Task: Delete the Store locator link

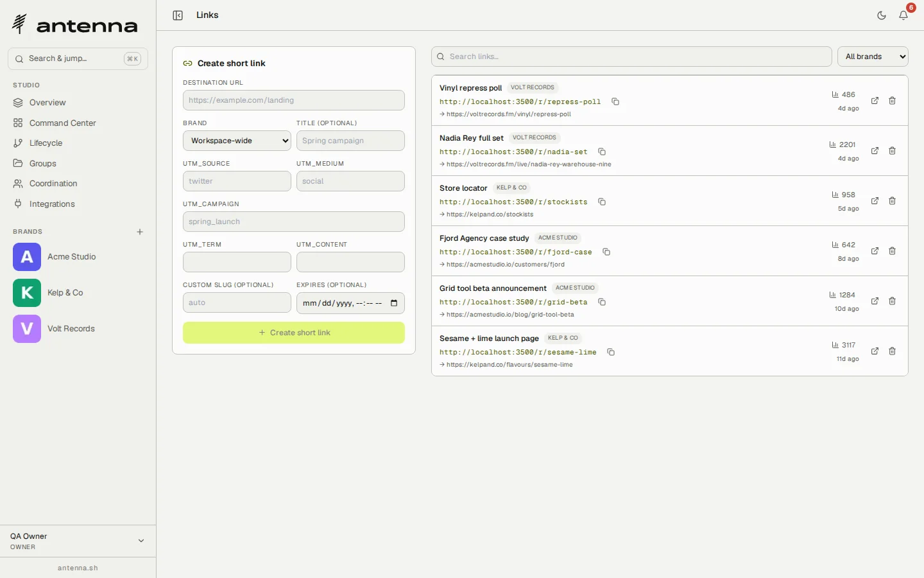Action: [x=893, y=201]
